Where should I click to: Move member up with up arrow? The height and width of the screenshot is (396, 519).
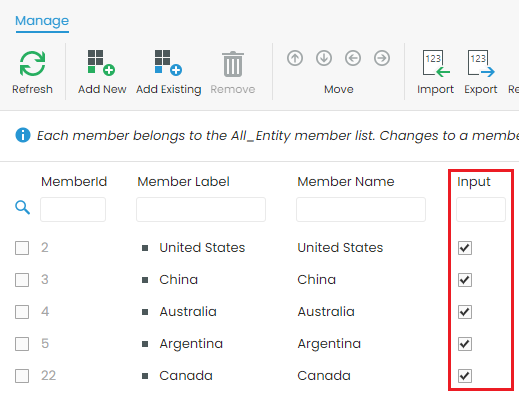(295, 58)
